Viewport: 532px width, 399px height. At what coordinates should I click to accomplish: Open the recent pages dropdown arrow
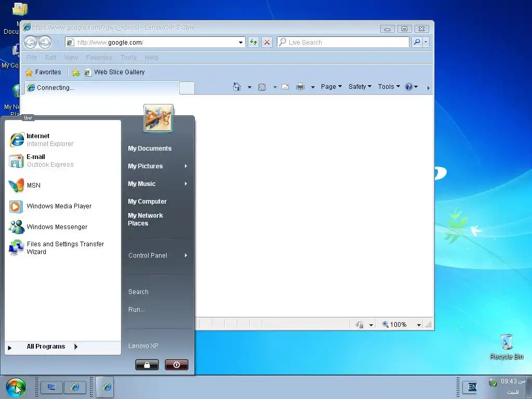pos(57,43)
